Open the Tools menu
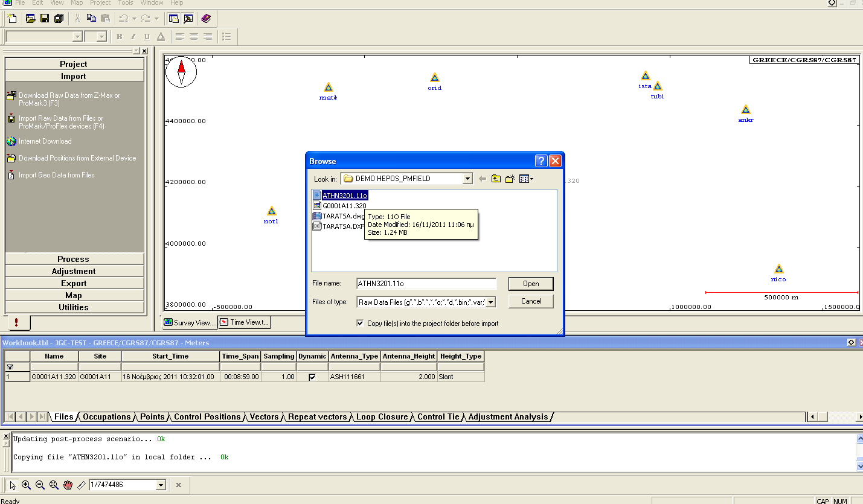The height and width of the screenshot is (504, 863). click(126, 3)
